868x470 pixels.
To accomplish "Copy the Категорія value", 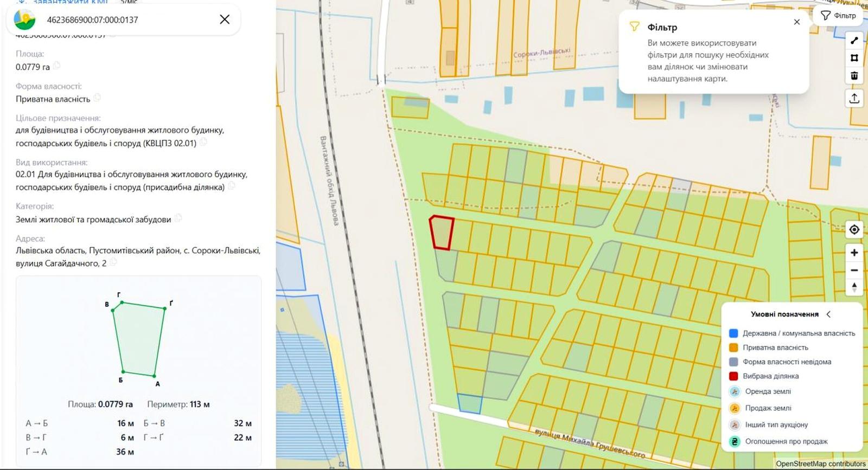I will tap(178, 218).
